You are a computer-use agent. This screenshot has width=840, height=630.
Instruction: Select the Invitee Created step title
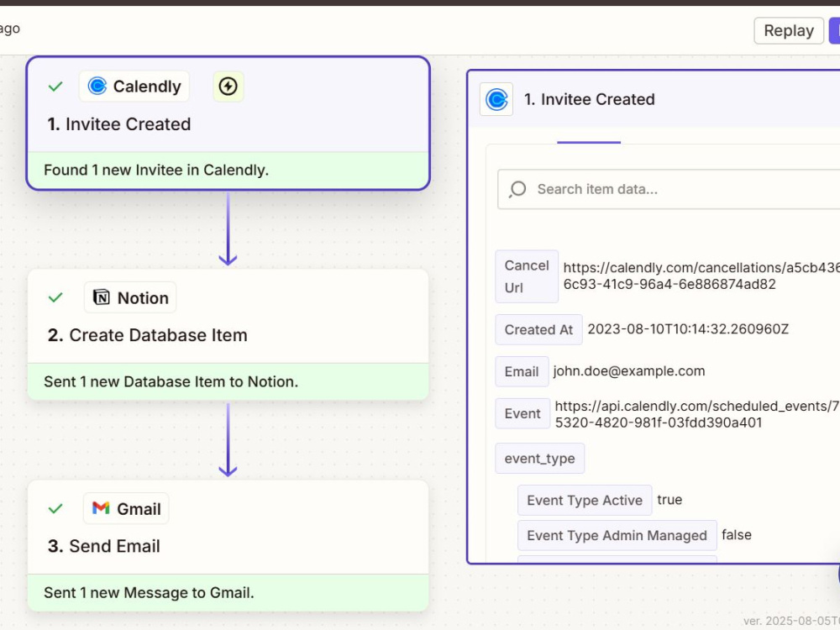coord(119,124)
